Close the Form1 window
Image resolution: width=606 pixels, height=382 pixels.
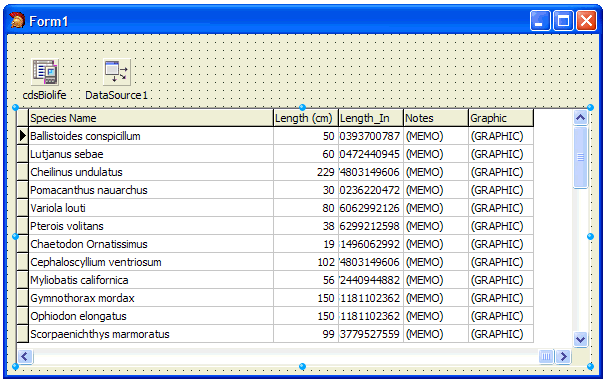[586, 20]
